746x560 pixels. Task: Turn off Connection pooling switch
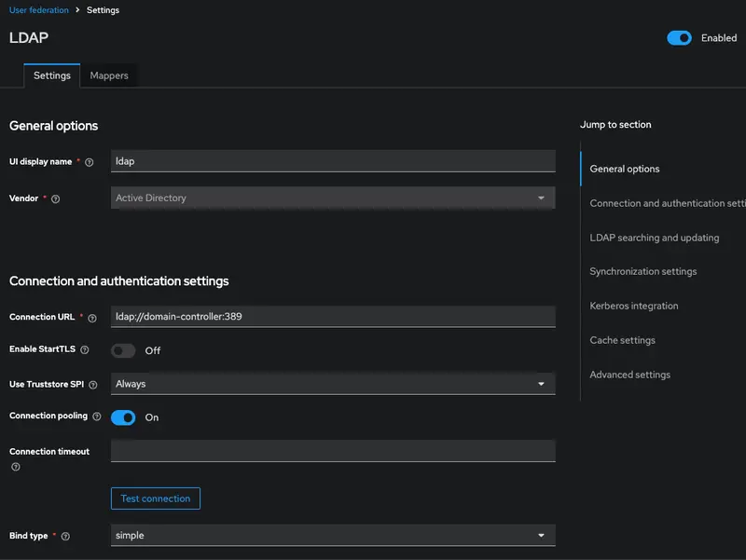123,417
